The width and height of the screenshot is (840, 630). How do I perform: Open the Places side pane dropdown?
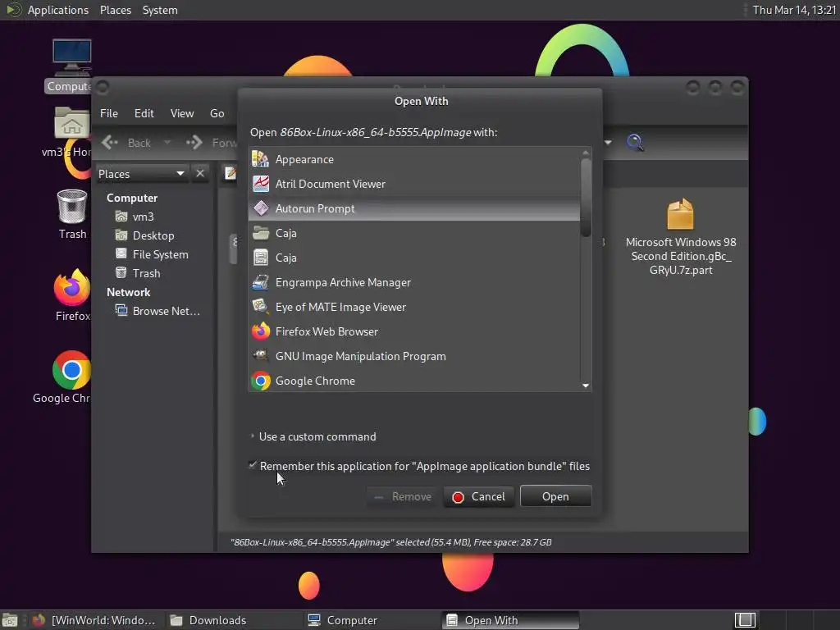141,174
